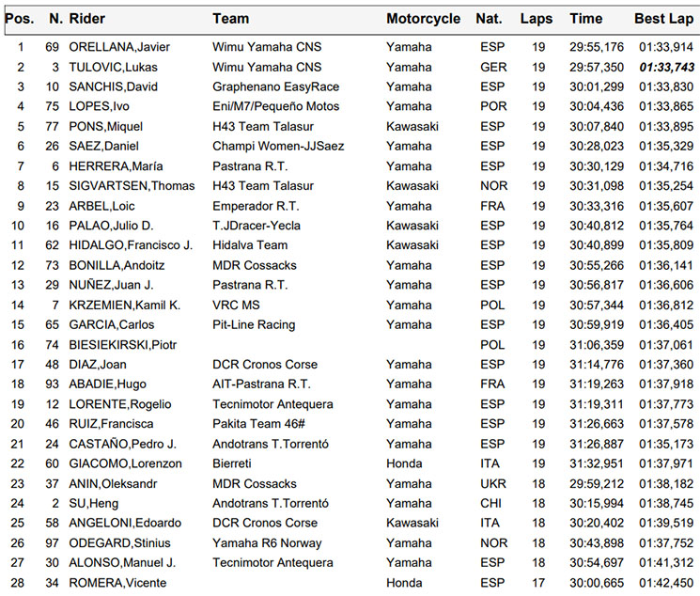The image size is (700, 596).
Task: Select rider 'SAEZ,Daniel'
Action: pos(103,146)
